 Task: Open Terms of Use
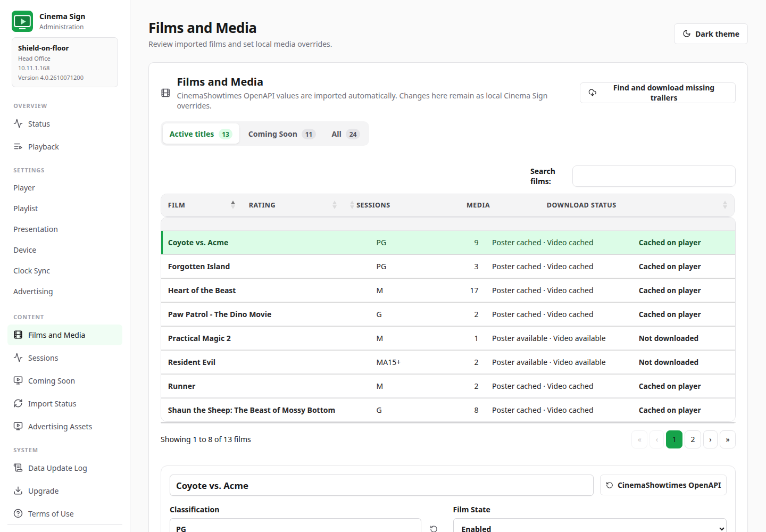pos(65,514)
